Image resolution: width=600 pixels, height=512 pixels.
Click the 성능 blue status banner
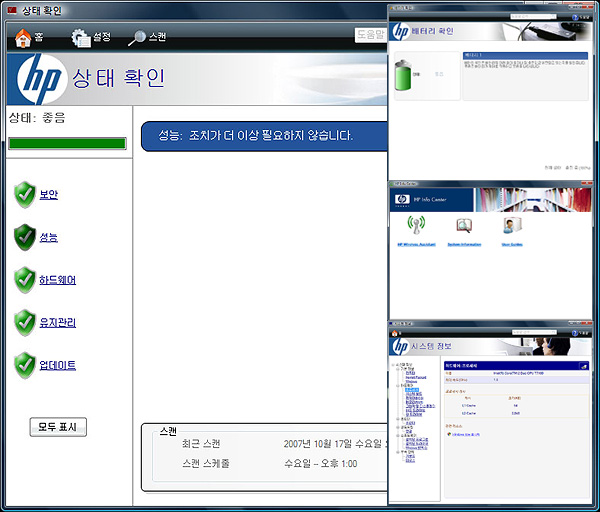(x=264, y=136)
